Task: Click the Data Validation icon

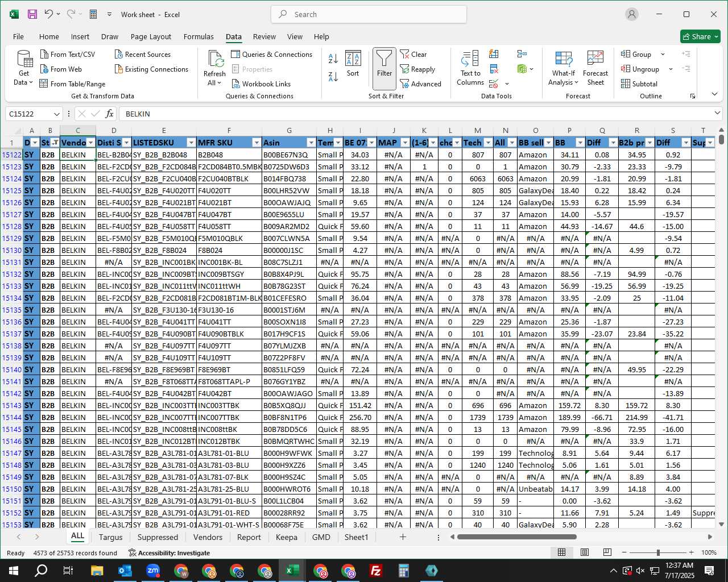Action: pyautogui.click(x=494, y=84)
